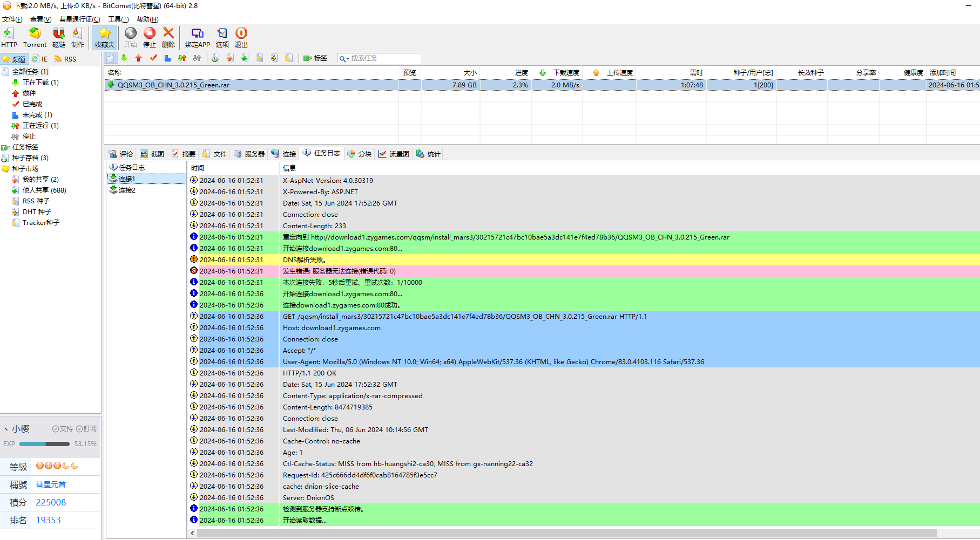Switch to the IE sidebar tab

pos(40,59)
